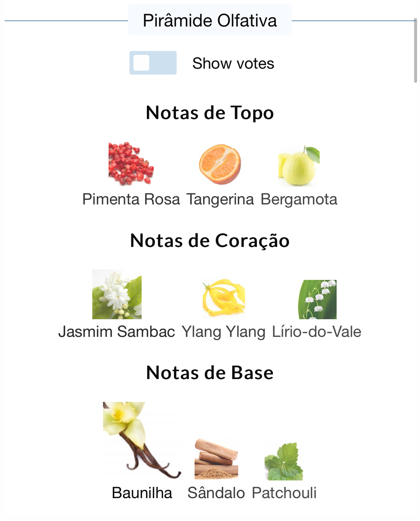This screenshot has height=521, width=420.
Task: Select the Bergamota fruit image
Action: (x=299, y=166)
